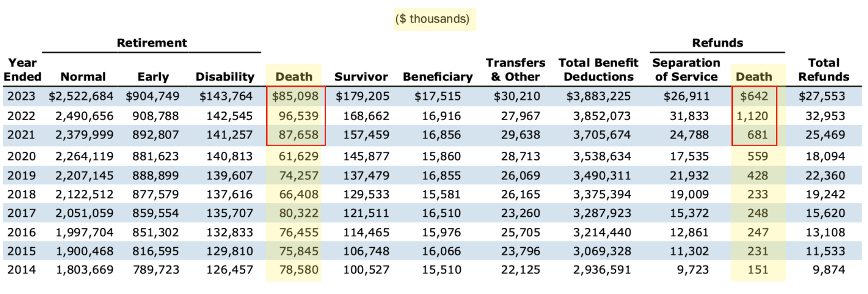Click the 'Refunds' group heading

coord(718,43)
